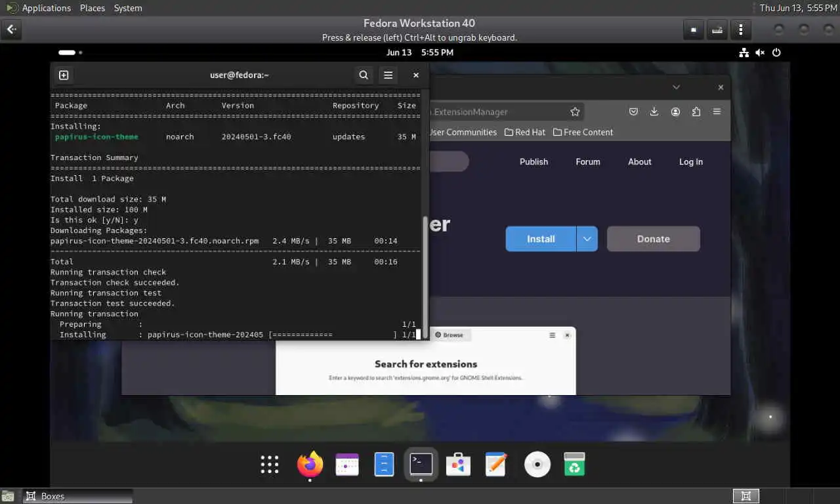Click the 'Transaction test succeeded.' line

(x=113, y=303)
